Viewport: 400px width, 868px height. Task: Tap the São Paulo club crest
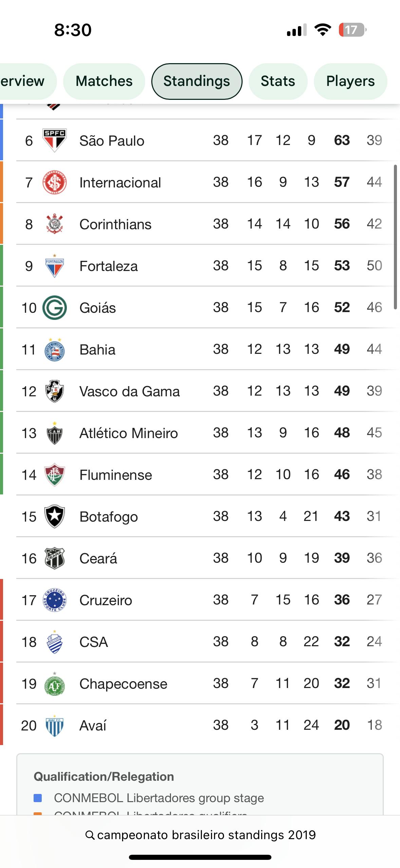click(x=54, y=140)
